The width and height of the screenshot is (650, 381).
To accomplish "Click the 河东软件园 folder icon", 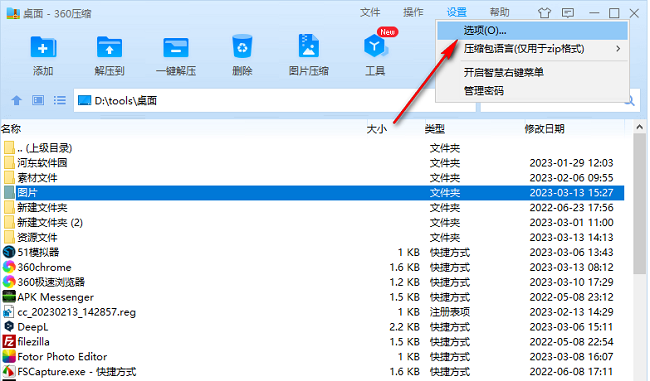I will point(9,163).
